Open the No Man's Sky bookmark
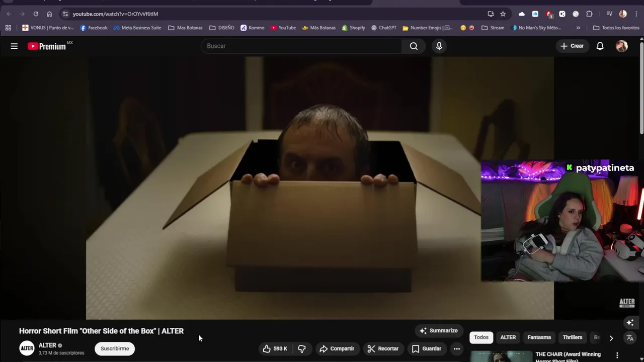 click(x=536, y=28)
